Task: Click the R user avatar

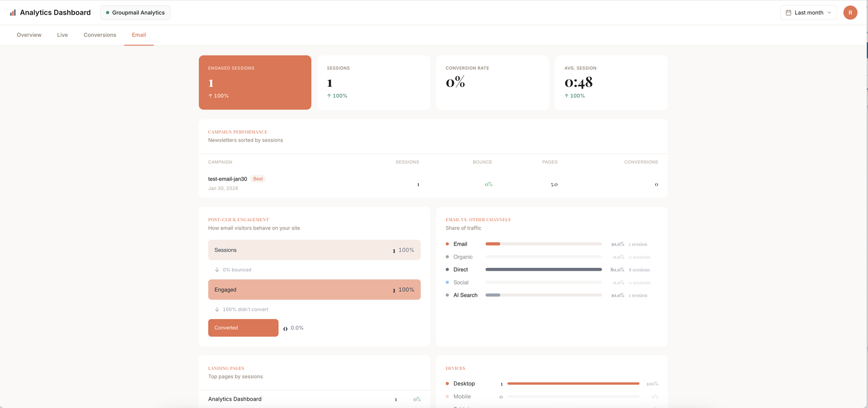Action: click(850, 13)
